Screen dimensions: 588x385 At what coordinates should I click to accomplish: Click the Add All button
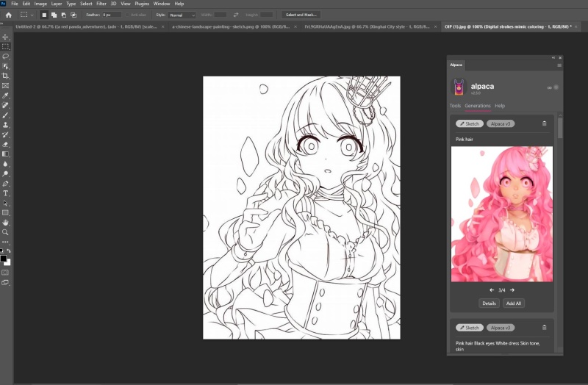513,303
